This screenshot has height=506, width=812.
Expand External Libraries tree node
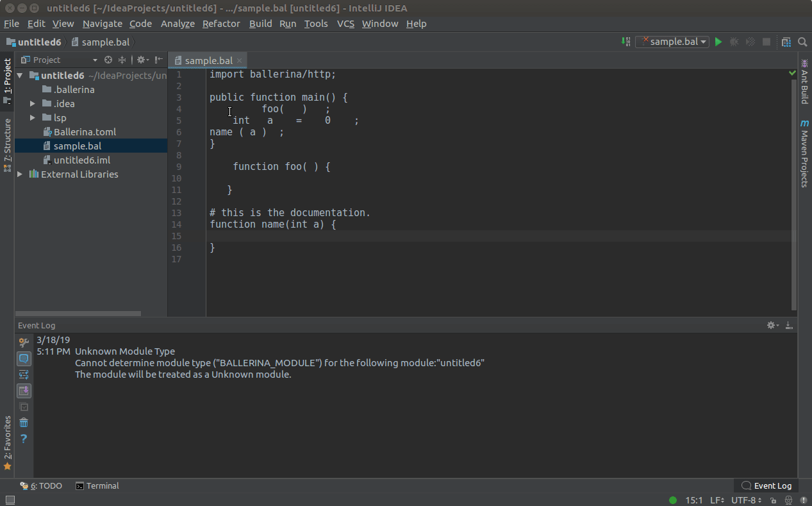tap(20, 174)
